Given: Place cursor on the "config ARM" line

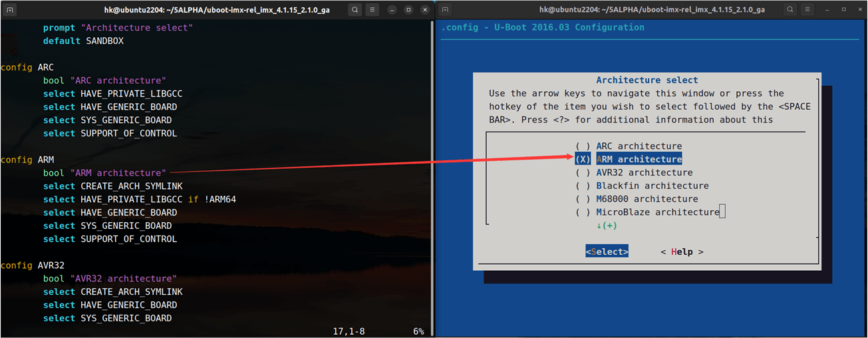Looking at the screenshot, I should [27, 160].
